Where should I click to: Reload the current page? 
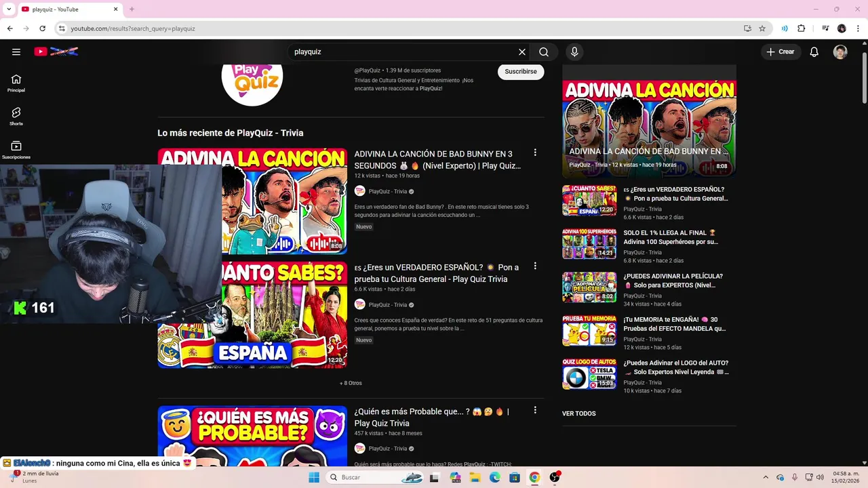[42, 28]
